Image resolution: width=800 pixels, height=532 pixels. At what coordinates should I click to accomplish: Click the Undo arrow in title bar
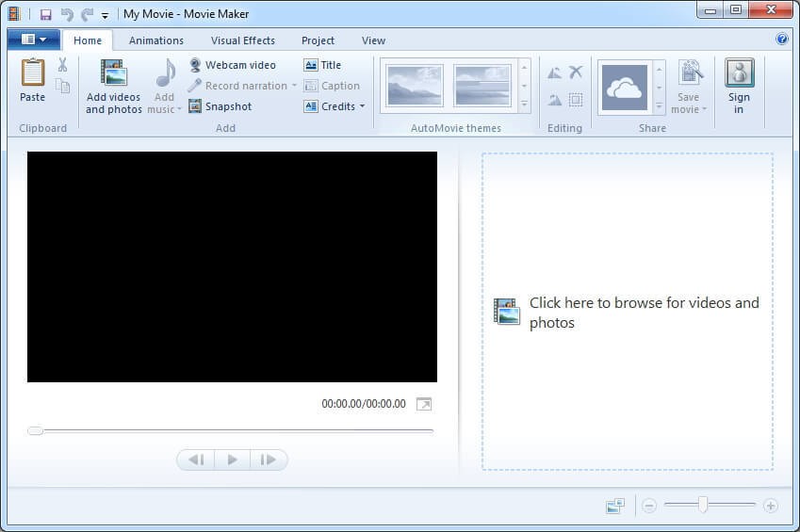(x=67, y=14)
